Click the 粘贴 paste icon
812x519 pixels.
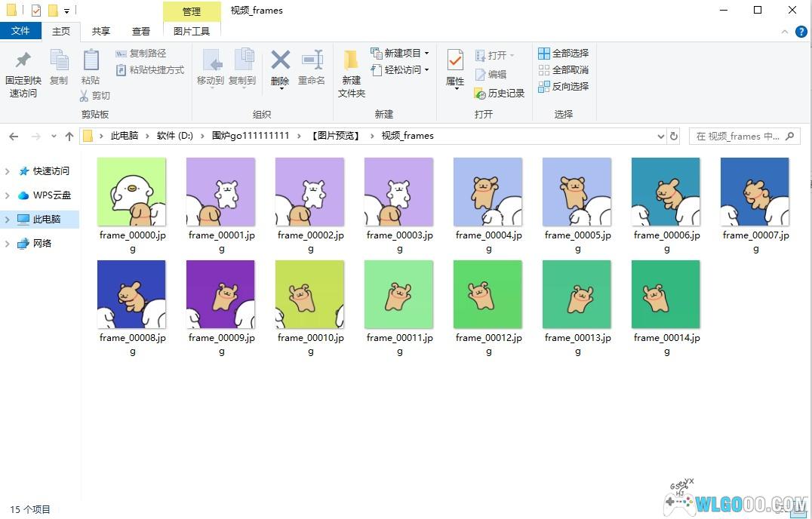click(x=91, y=60)
